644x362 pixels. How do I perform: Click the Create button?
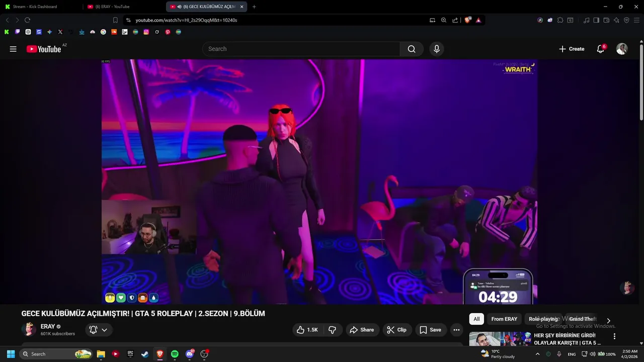click(x=572, y=49)
